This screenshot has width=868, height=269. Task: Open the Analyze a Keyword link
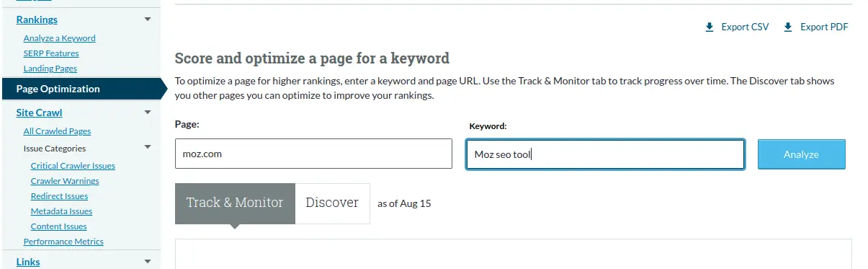click(59, 38)
